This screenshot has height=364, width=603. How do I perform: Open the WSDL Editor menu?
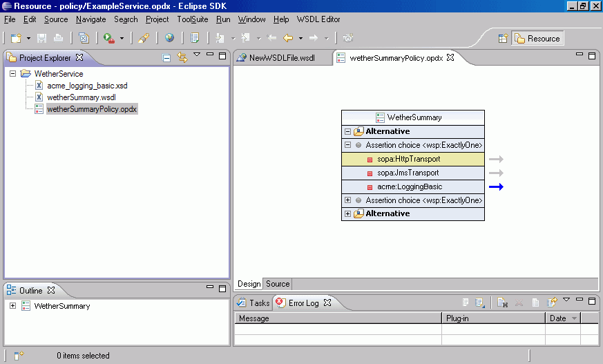(x=318, y=19)
